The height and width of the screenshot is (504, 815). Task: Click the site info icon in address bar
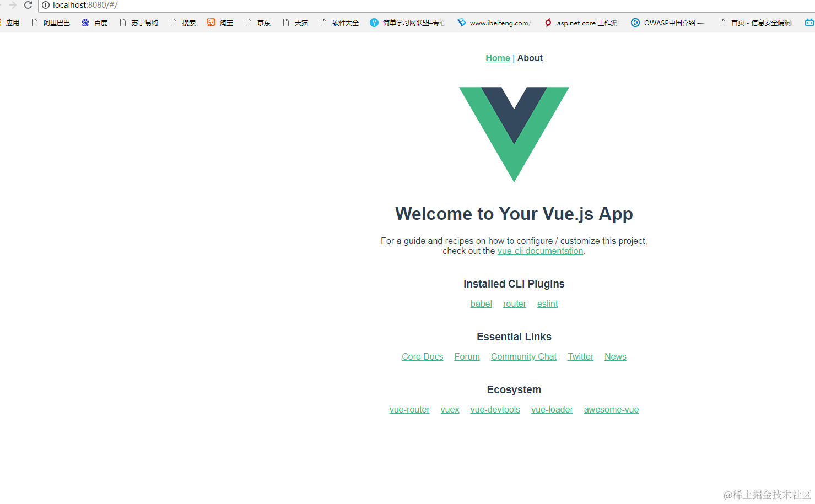tap(46, 5)
